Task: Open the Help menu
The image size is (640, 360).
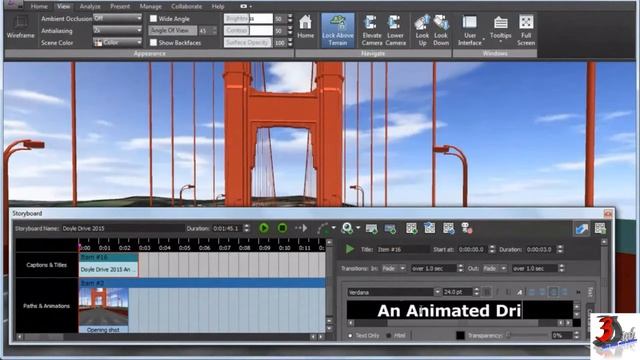Action: [x=218, y=6]
